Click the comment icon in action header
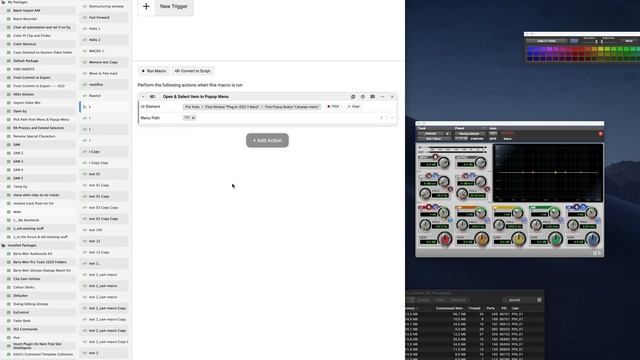 coord(373,97)
